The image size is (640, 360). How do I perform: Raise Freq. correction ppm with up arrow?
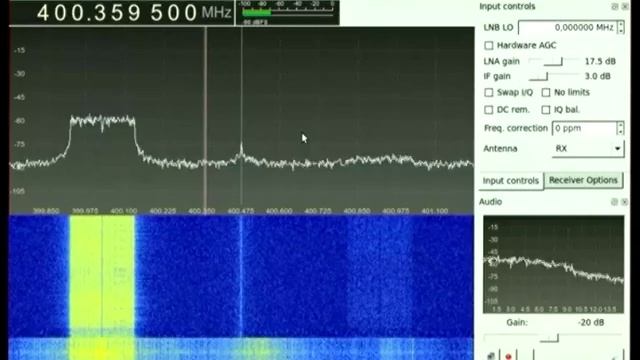tap(620, 125)
